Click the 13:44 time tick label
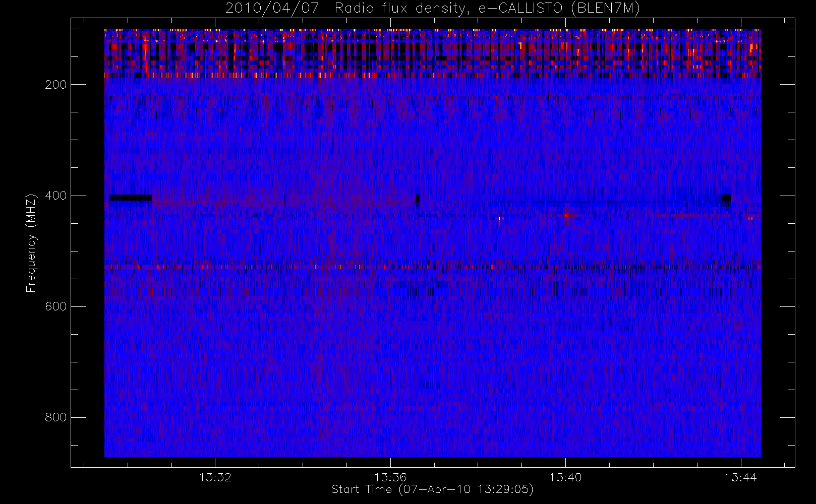This screenshot has width=816, height=504. [741, 477]
